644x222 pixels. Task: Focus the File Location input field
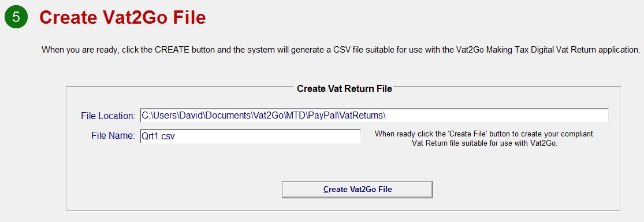(x=374, y=116)
